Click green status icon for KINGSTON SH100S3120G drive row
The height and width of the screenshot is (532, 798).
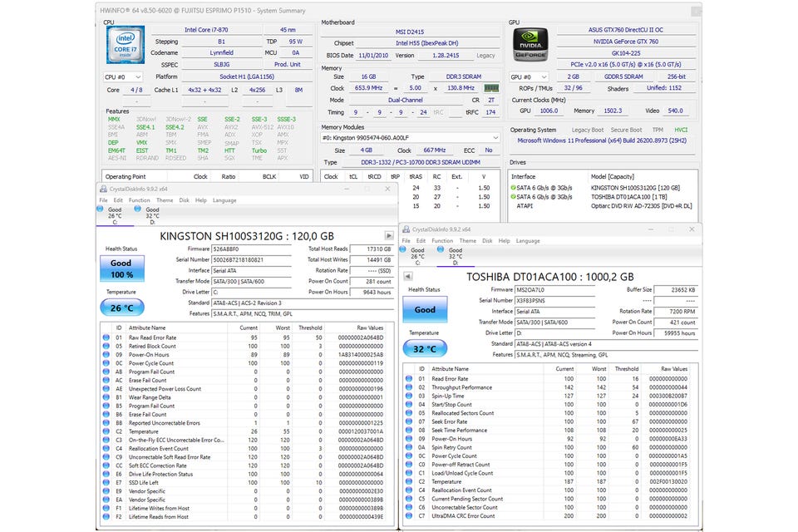[513, 187]
